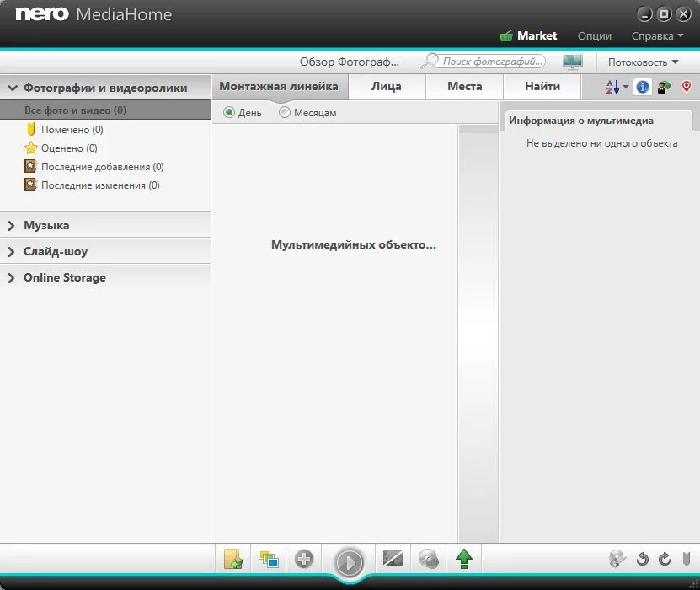This screenshot has width=700, height=590.
Task: Click the disc burn icon
Action: 429,558
